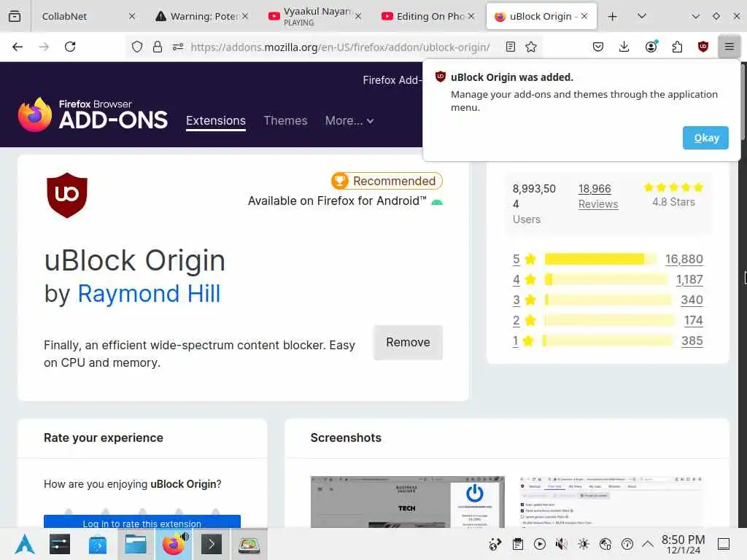Go back to the previous page
Screen dimensions: 747x560
tap(18, 47)
